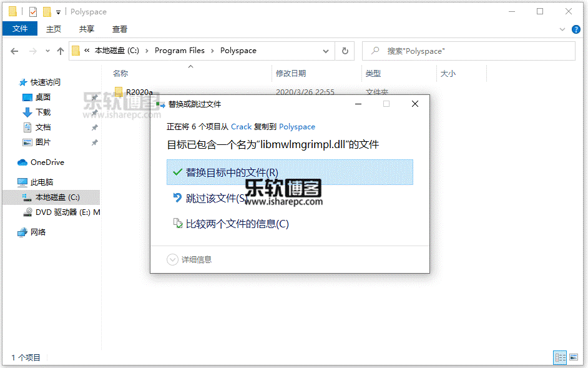
Task: Click the Up directory arrow icon
Action: [61, 51]
